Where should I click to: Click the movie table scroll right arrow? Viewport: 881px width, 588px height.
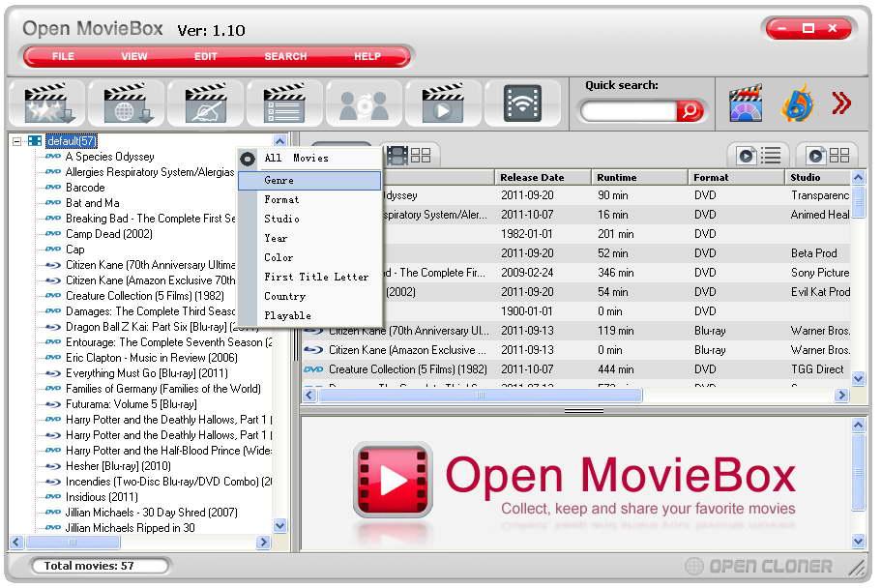click(x=841, y=396)
